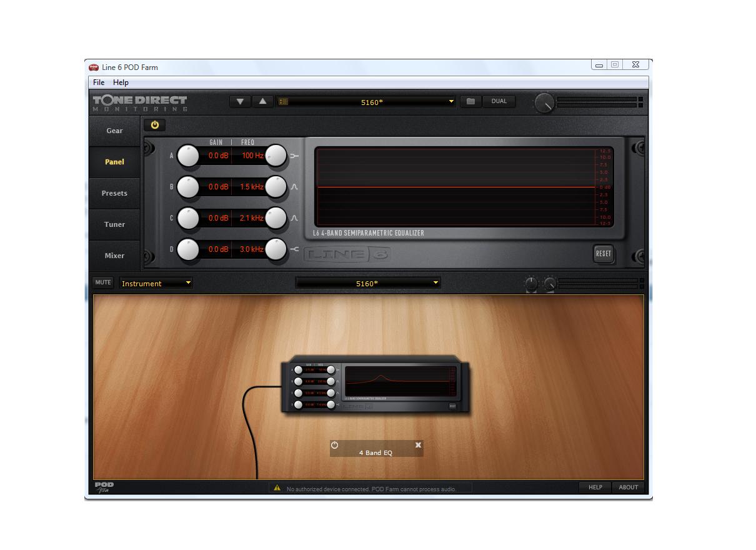Click band C gain knob
The height and width of the screenshot is (550, 756).
coord(188,218)
